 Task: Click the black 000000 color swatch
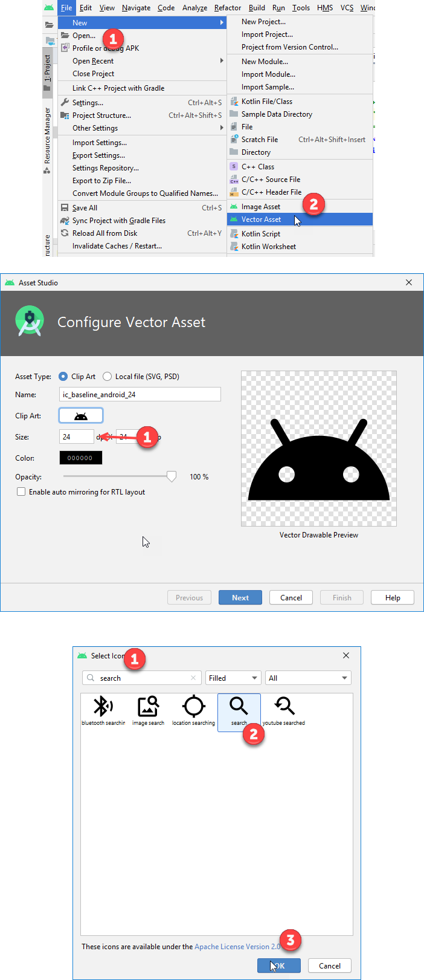click(81, 458)
